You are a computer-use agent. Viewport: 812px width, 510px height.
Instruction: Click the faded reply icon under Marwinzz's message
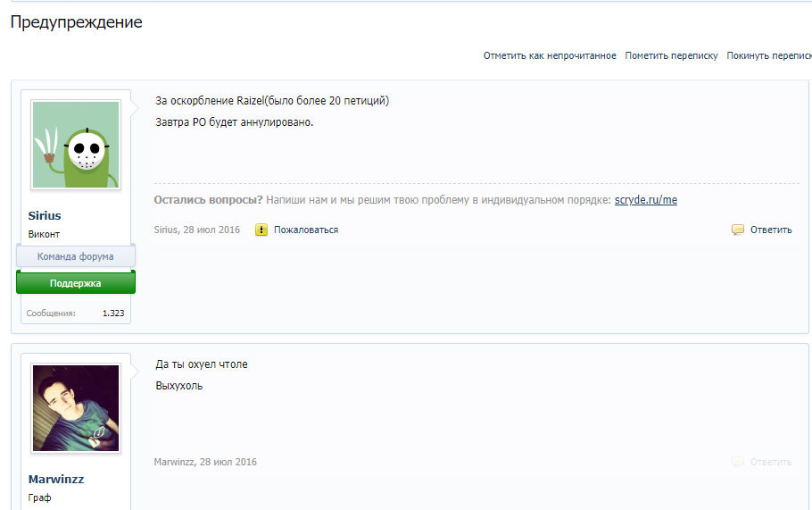(x=737, y=462)
